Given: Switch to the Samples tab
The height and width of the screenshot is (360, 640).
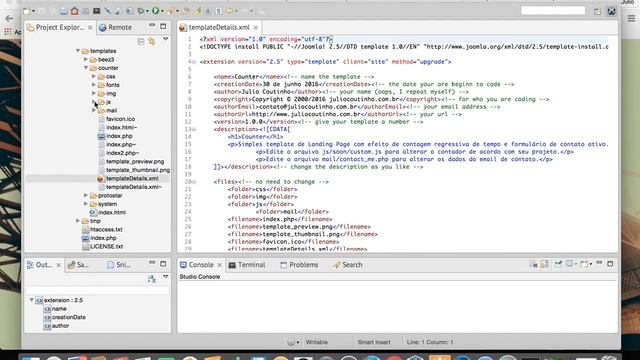Looking at the screenshot, I should 78,265.
